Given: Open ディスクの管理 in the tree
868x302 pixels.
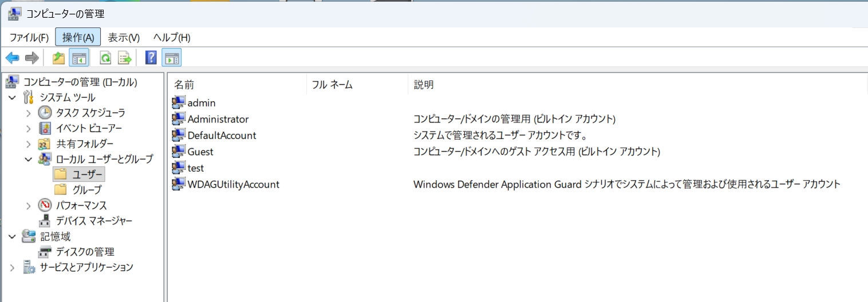Looking at the screenshot, I should tap(85, 252).
